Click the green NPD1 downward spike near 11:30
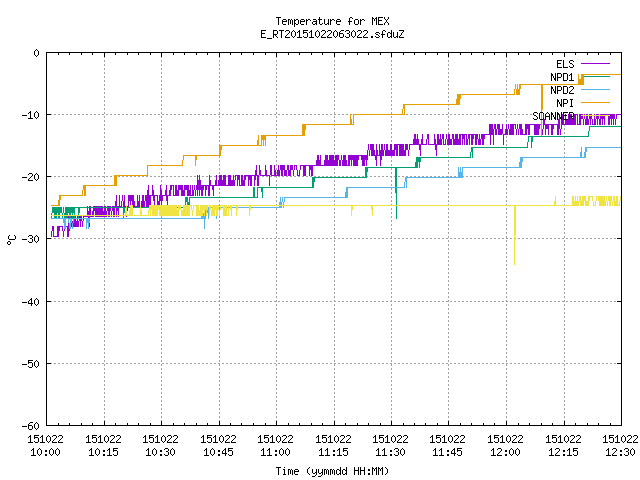Image resolution: width=640 pixels, height=480 pixels. click(396, 193)
